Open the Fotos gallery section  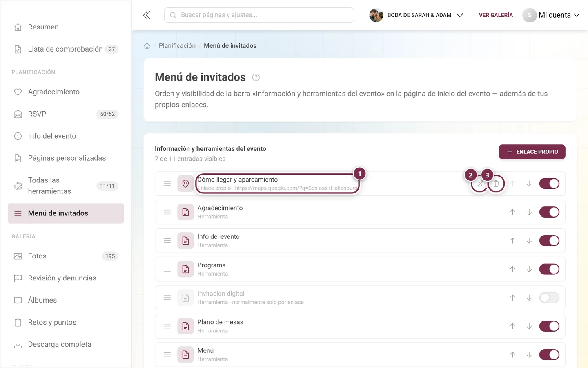coord(66,256)
